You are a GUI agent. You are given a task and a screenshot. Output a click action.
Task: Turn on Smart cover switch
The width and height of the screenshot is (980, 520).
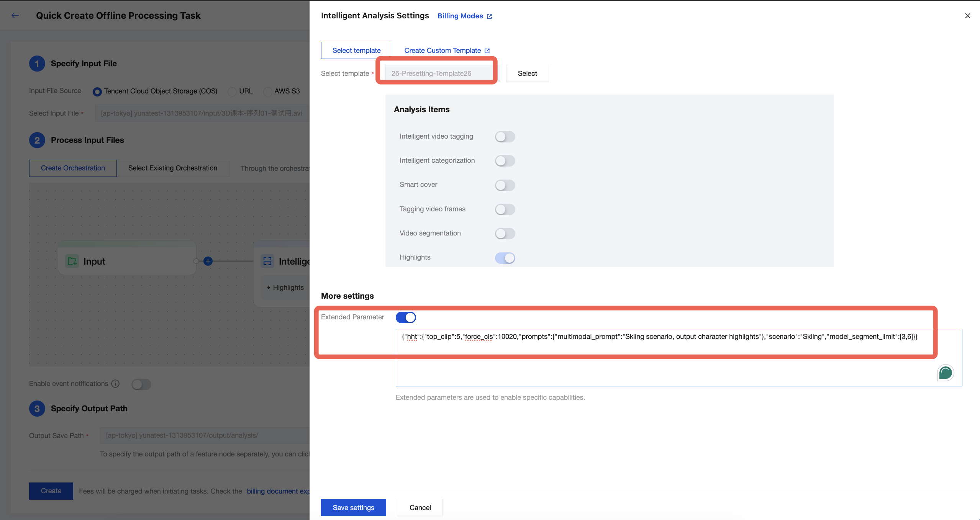click(505, 185)
